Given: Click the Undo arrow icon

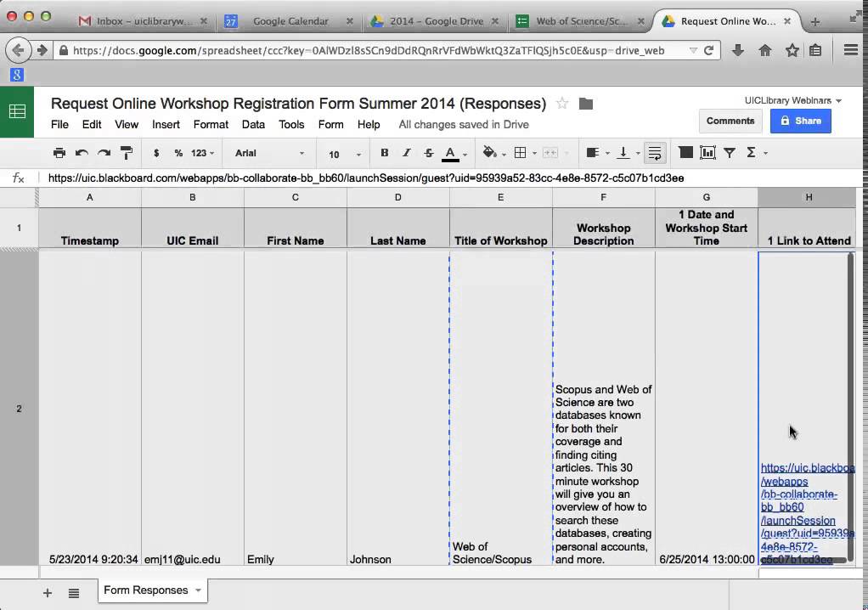Looking at the screenshot, I should pyautogui.click(x=82, y=153).
